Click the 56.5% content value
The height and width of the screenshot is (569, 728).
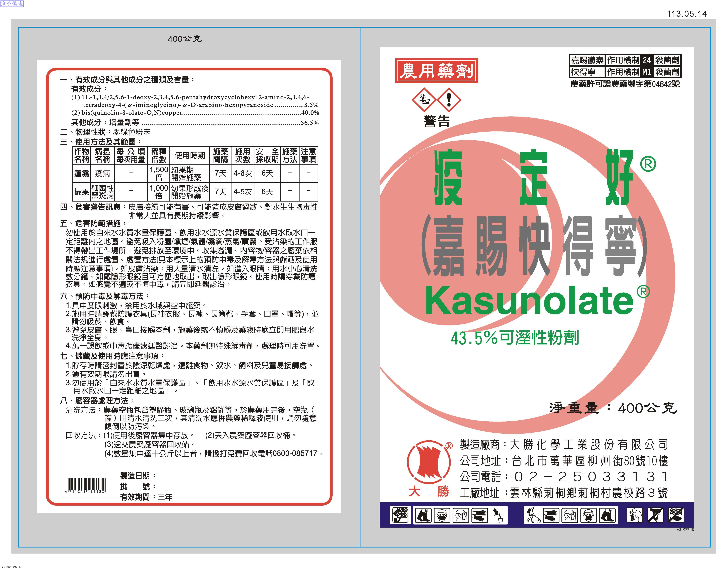[x=310, y=123]
